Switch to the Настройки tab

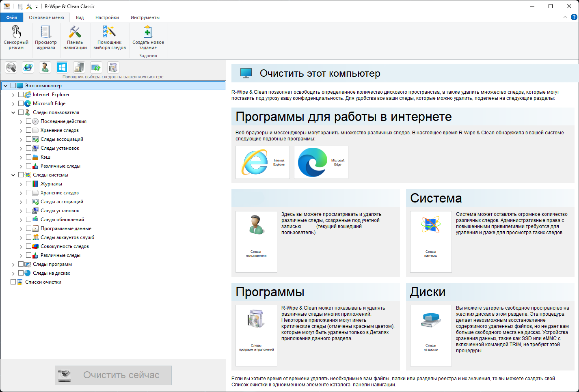(107, 17)
